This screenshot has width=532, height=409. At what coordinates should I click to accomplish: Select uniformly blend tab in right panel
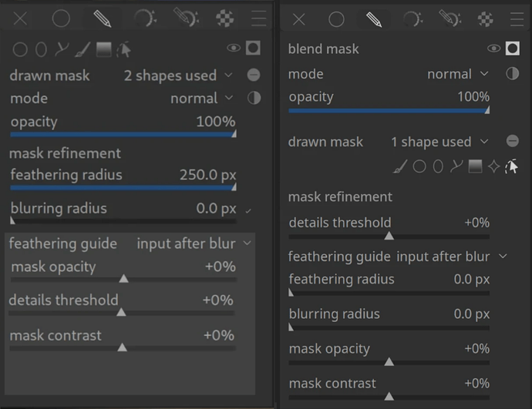pyautogui.click(x=336, y=19)
